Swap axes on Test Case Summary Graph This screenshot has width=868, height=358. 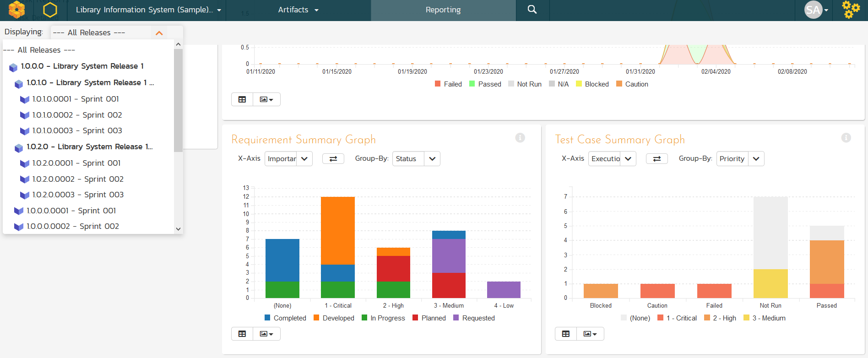[x=656, y=159]
